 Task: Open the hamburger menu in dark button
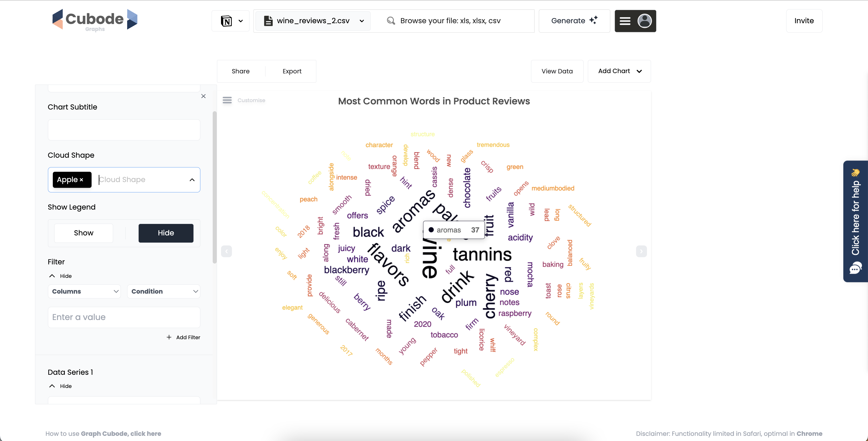tap(625, 21)
